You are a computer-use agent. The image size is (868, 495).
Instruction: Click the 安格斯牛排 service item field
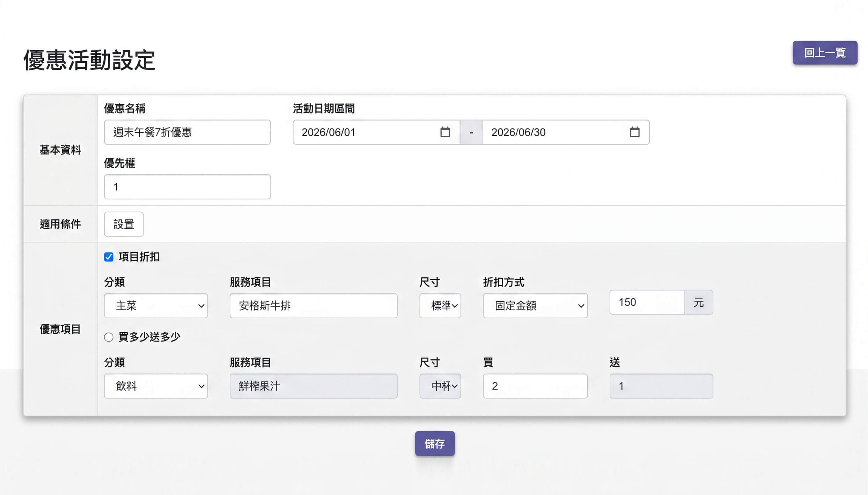pyautogui.click(x=313, y=306)
